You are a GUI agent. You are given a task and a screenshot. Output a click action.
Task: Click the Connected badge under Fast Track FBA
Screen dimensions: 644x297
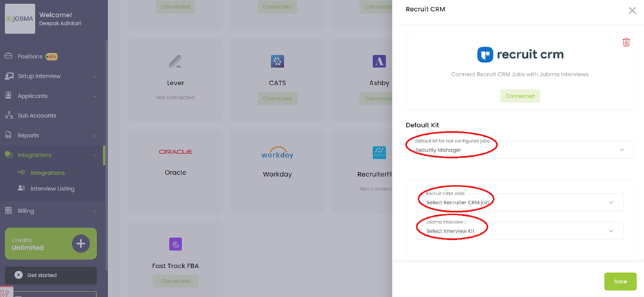(175, 281)
